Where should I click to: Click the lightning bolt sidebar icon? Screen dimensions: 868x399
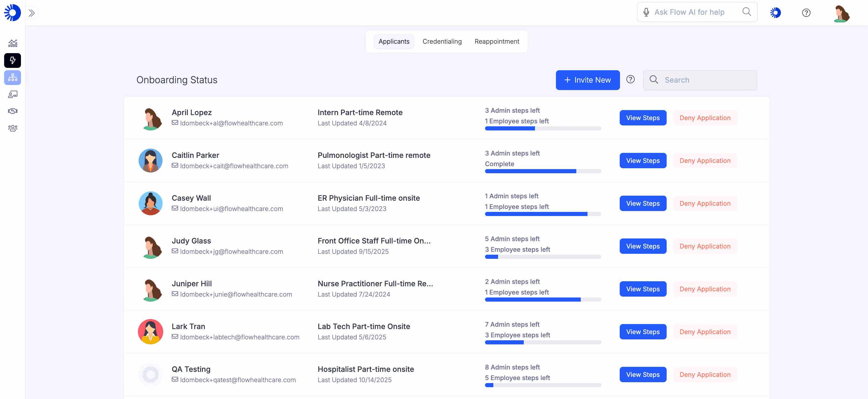(x=13, y=60)
